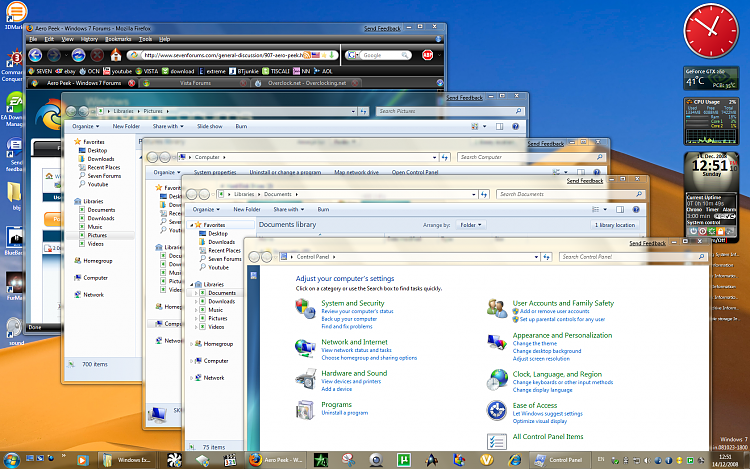Click Back up your computer link

pyautogui.click(x=349, y=319)
